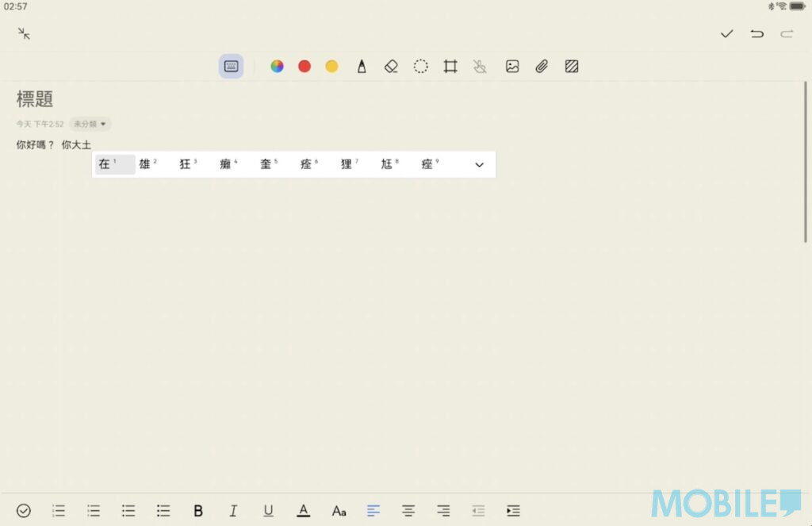Attach a file using the paperclip icon

(x=542, y=67)
